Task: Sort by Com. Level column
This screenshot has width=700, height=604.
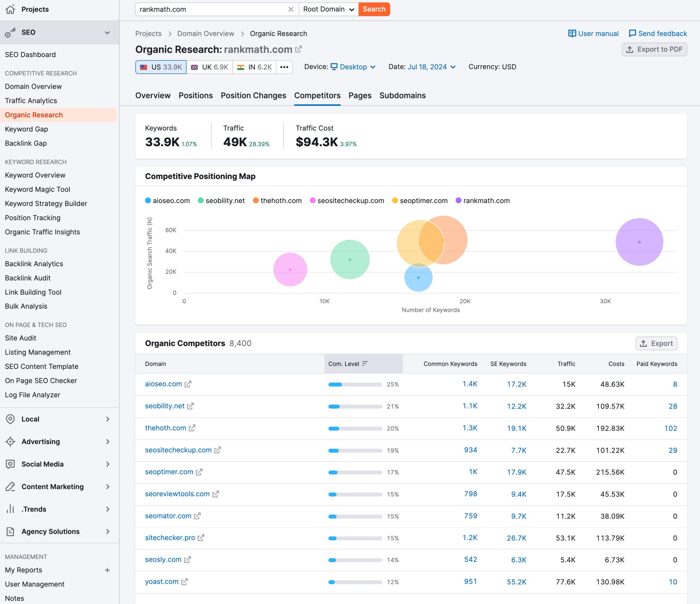Action: click(363, 363)
